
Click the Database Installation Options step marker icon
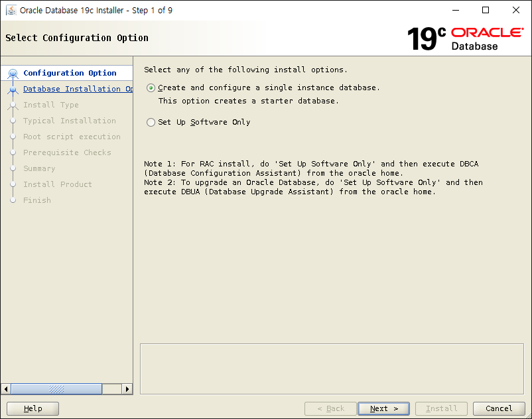(13, 90)
